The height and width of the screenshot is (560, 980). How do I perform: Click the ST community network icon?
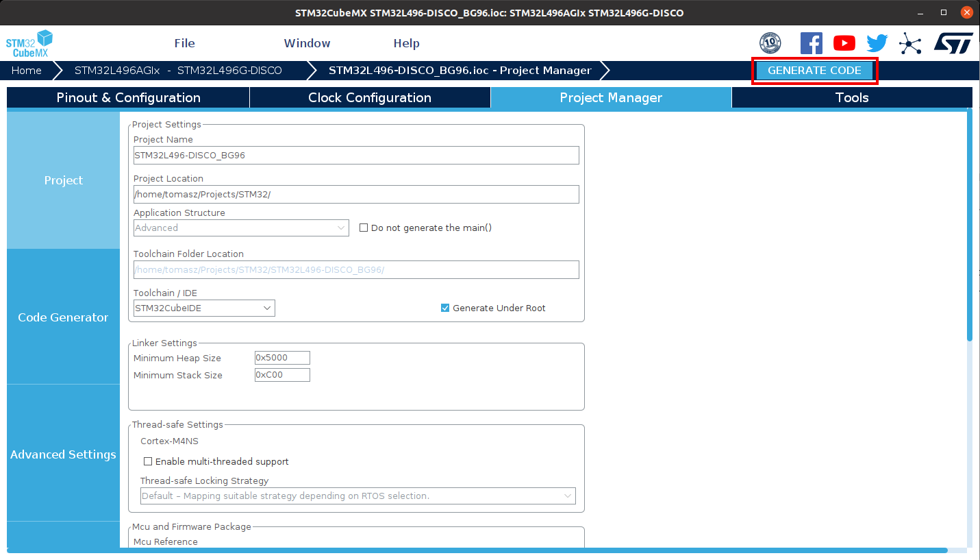pyautogui.click(x=910, y=43)
